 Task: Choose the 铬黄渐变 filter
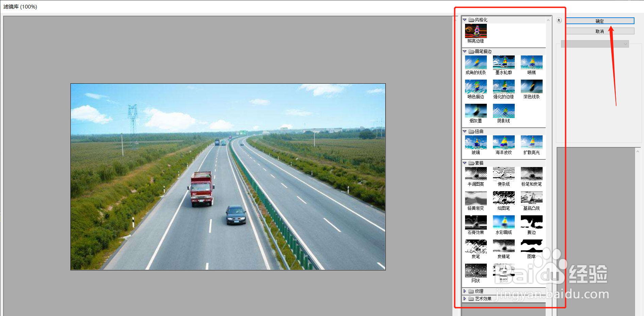coord(476,198)
